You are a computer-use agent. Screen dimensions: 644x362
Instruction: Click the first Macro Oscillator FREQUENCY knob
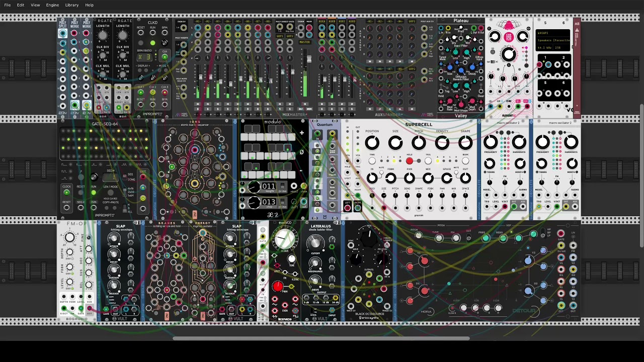pyautogui.click(x=491, y=142)
